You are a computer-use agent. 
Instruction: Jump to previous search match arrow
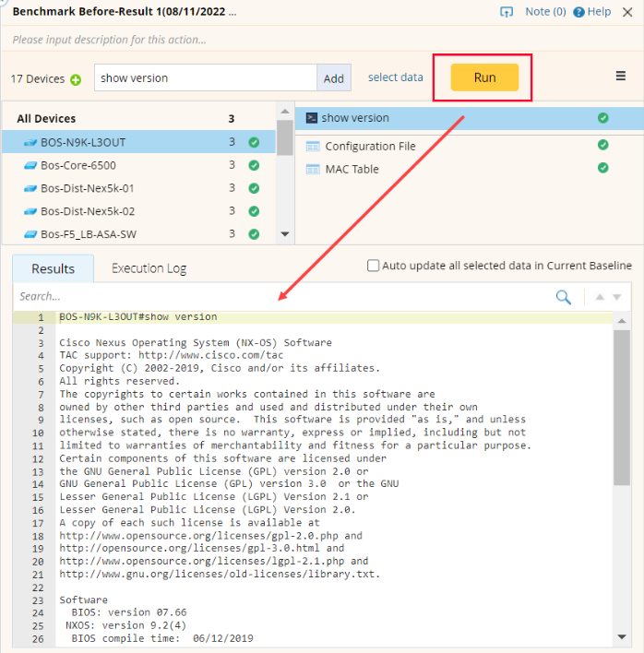pyautogui.click(x=600, y=297)
